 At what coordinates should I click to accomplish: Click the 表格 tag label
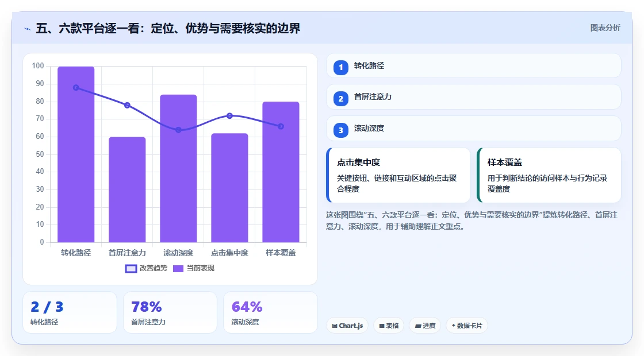(x=392, y=326)
